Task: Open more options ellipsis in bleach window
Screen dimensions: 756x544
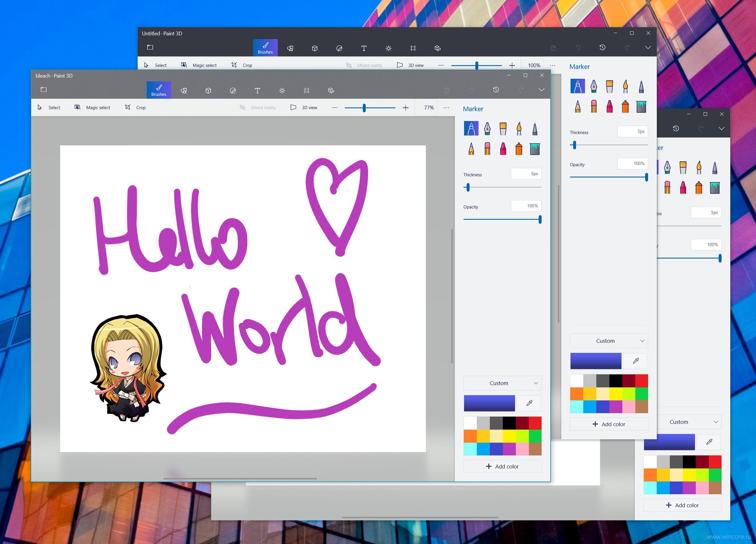Action: (446, 107)
